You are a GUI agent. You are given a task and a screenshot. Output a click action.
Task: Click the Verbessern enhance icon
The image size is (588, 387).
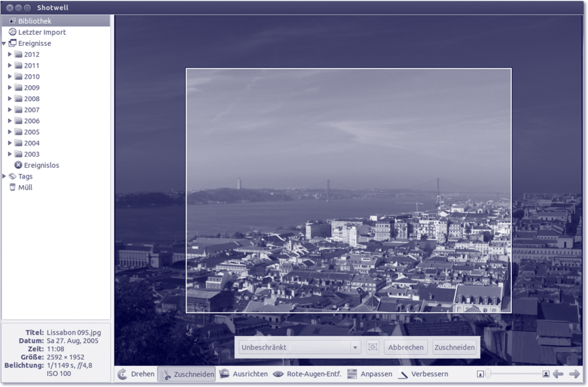point(403,374)
